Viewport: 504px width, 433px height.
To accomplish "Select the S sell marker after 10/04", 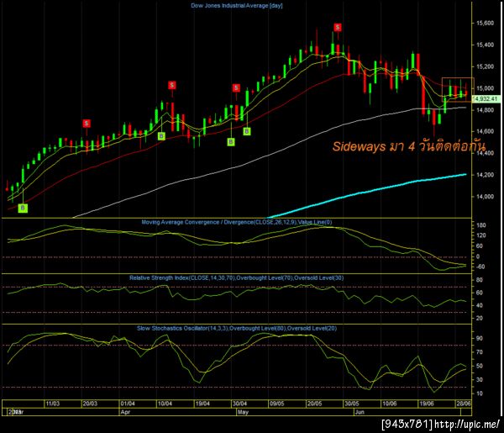I will point(172,85).
